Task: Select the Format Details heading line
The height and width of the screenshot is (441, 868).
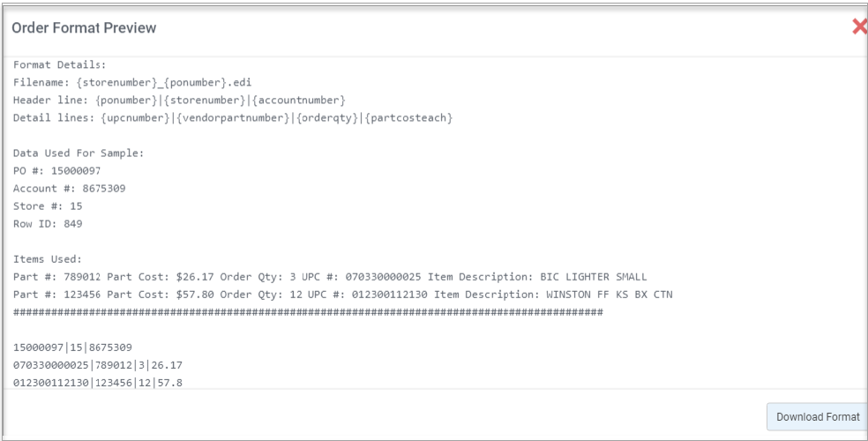Action: click(59, 64)
